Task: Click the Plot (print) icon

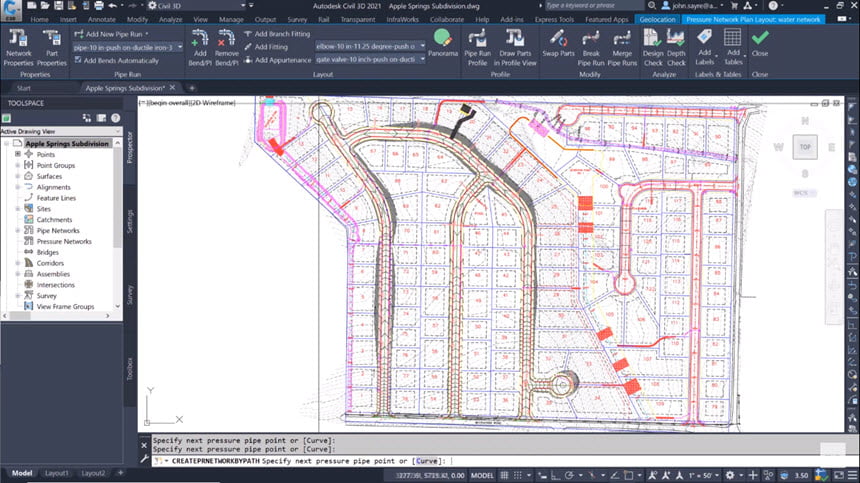Action: coord(99,5)
